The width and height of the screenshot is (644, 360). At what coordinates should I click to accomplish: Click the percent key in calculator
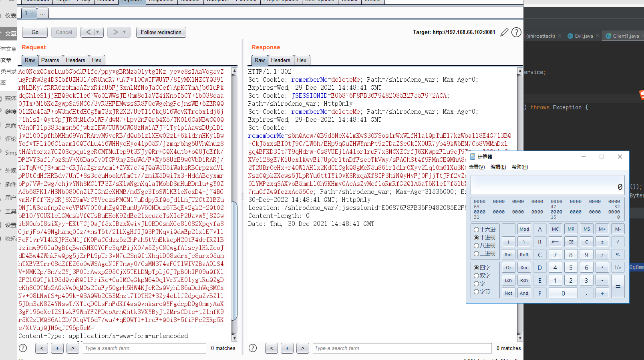click(x=618, y=255)
